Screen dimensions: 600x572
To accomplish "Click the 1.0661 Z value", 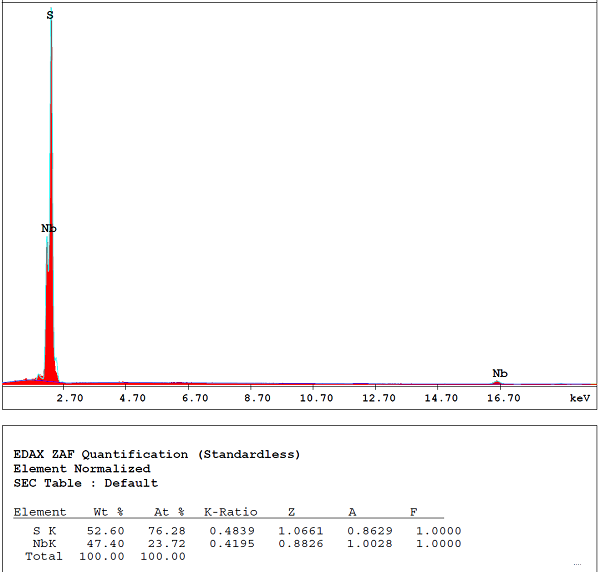I will (x=301, y=531).
